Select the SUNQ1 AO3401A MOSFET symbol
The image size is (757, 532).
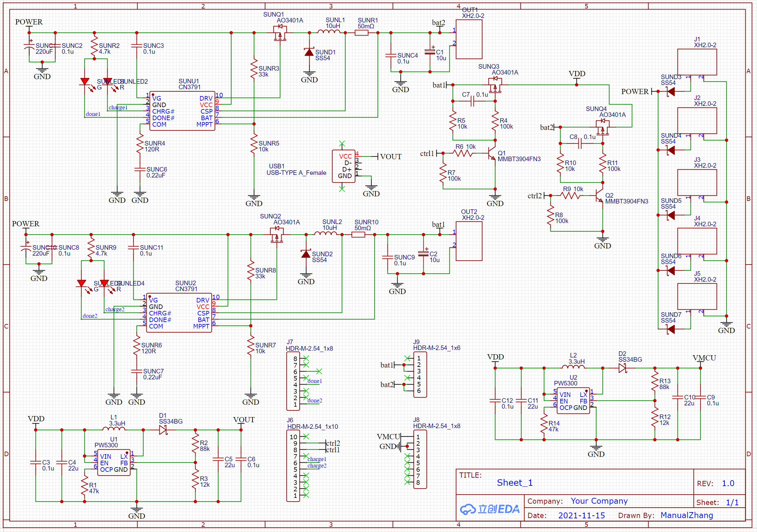coord(280,33)
